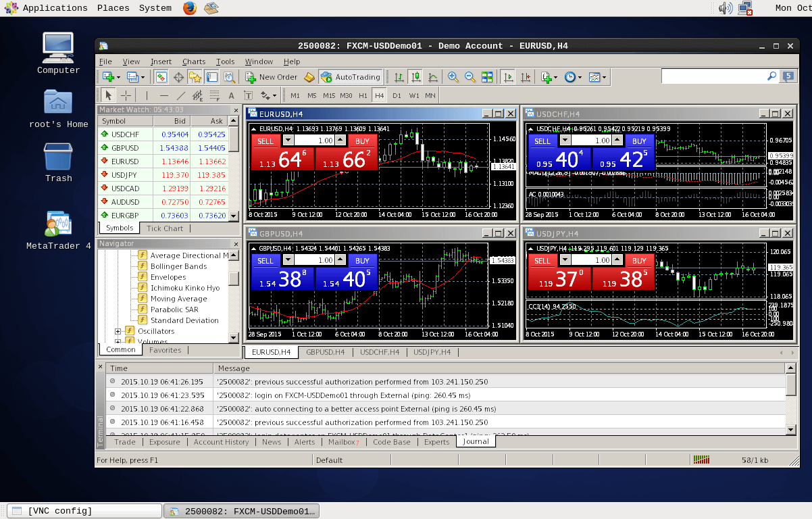This screenshot has width=812, height=519.
Task: Switch to Candlesticks chart display
Action: pyautogui.click(x=416, y=77)
